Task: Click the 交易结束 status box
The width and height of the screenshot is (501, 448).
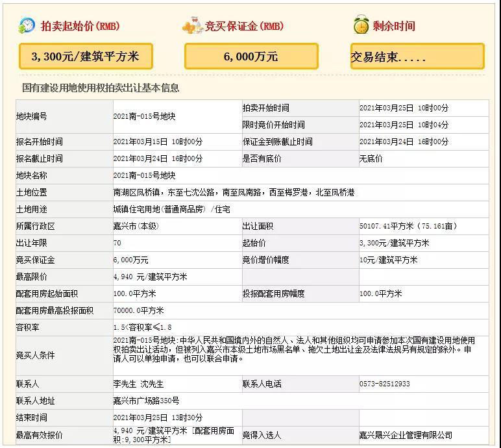Action: coord(417,57)
